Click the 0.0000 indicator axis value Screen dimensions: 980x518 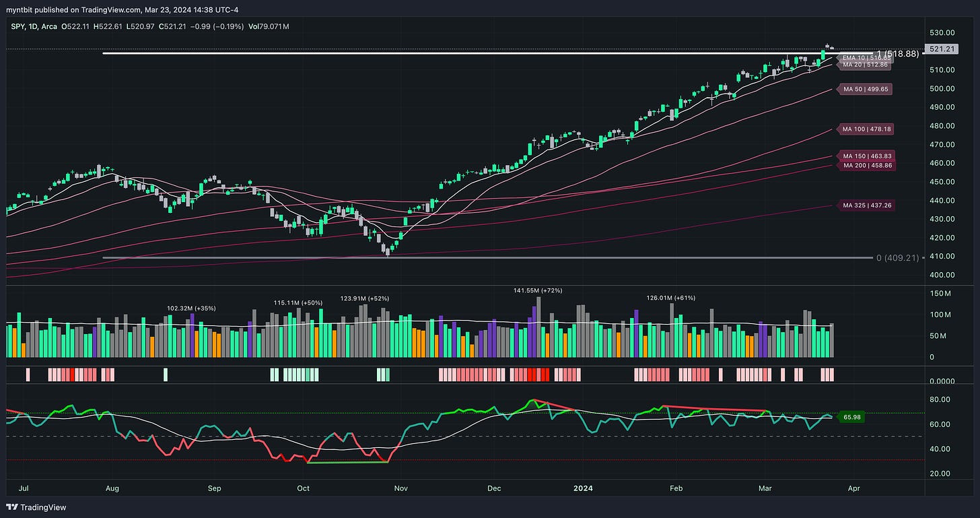944,381
